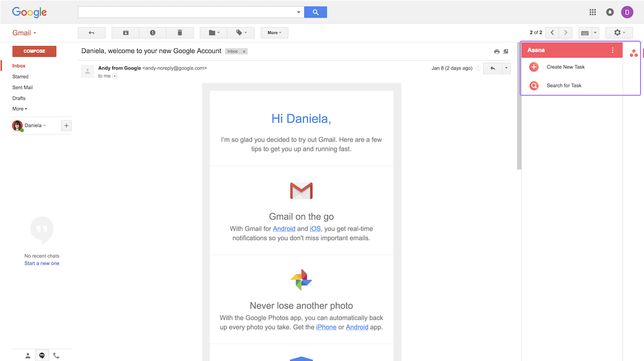
Task: Open the phone call tab in chat panel
Action: coord(56,355)
